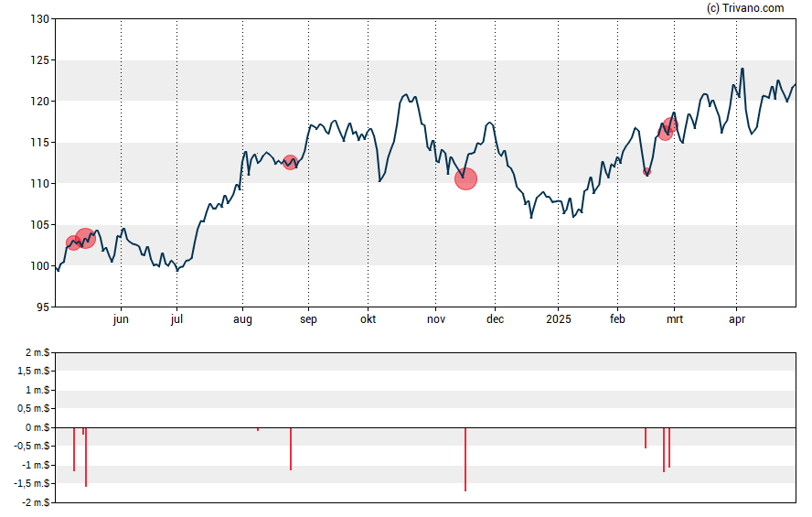Click the 115 price axis label
Screen dimensions: 812x517
point(40,143)
